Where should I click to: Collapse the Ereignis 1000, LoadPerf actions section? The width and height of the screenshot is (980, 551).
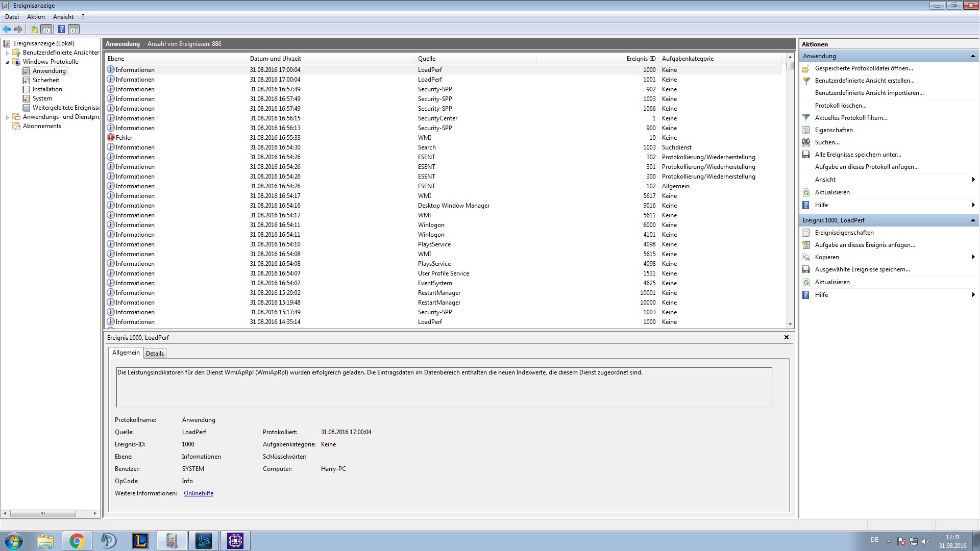[x=972, y=220]
